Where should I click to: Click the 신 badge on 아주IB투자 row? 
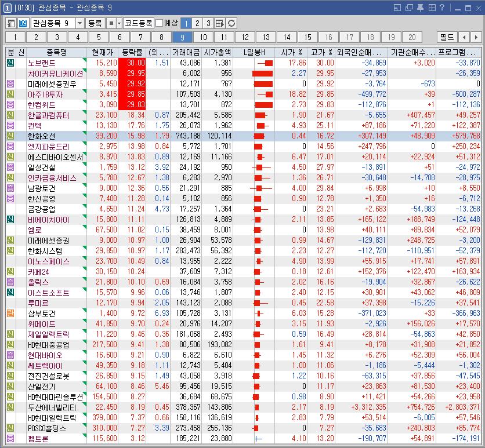(x=10, y=94)
